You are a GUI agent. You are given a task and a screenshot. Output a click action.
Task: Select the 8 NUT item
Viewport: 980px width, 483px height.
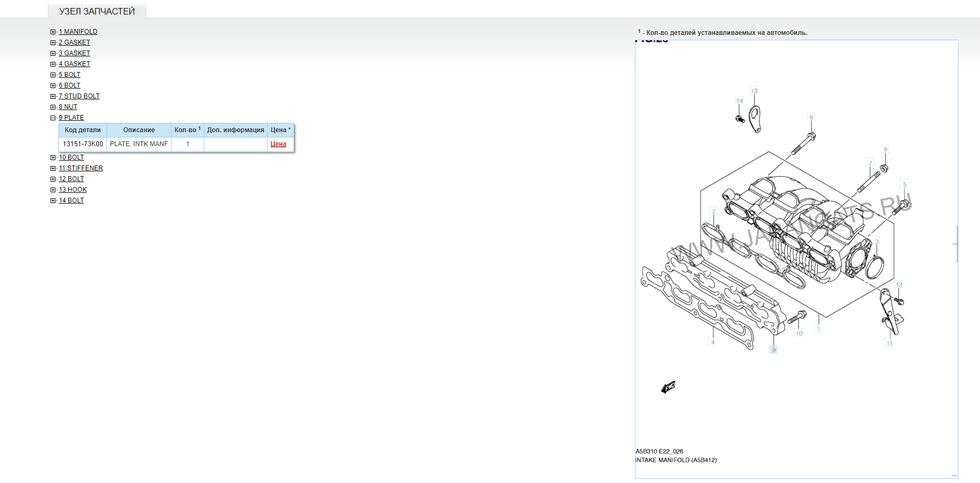68,107
